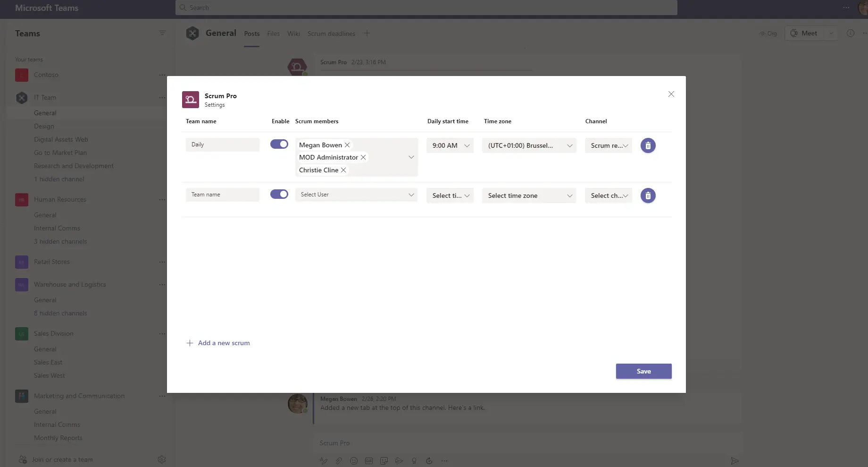The width and height of the screenshot is (868, 467).
Task: Open more options for Human Resources team
Action: coord(162,199)
